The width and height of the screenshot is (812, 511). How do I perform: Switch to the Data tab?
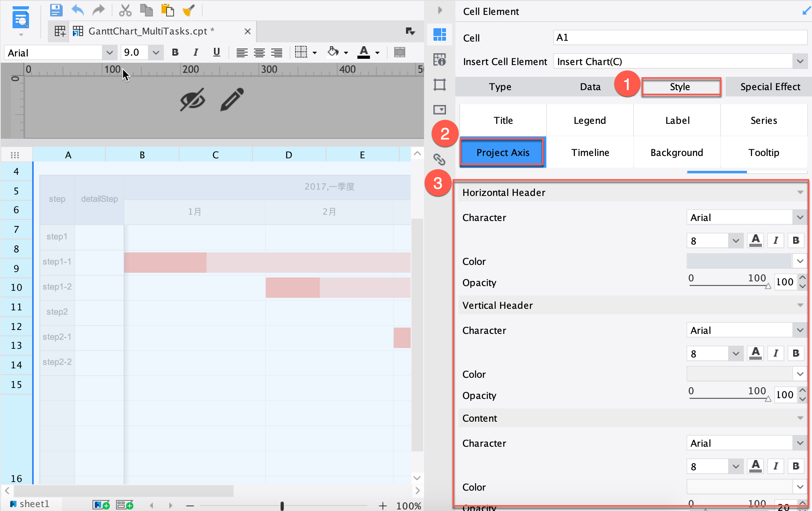(590, 87)
